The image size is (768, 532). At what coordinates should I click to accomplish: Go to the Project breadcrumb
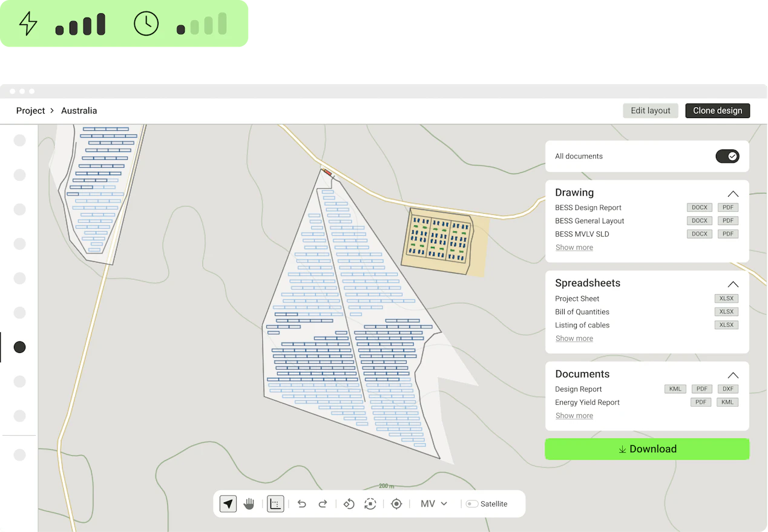tap(31, 111)
